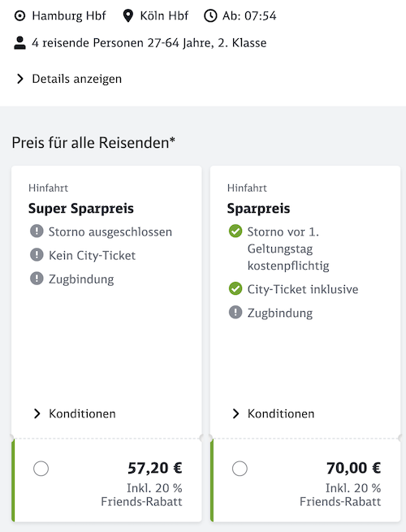
Task: Expand Konditionen under Sparpreis
Action: pos(274,413)
